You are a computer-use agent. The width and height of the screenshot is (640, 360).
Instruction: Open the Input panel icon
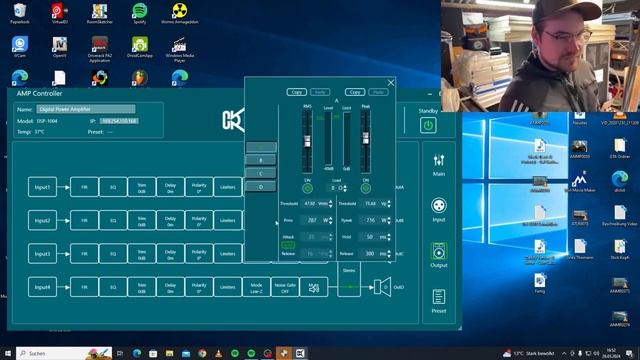click(x=439, y=210)
